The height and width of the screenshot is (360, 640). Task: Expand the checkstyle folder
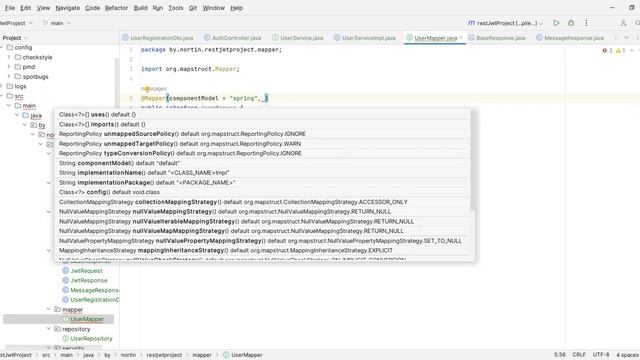(9, 57)
